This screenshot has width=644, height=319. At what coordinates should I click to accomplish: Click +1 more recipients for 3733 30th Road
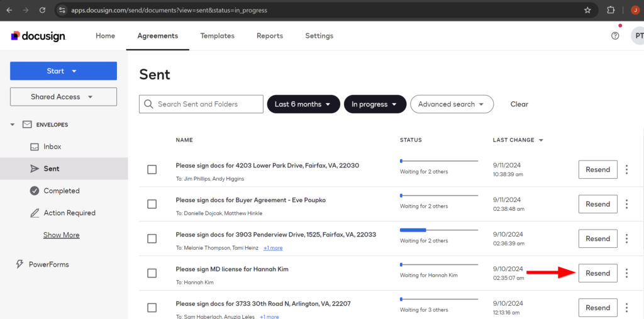click(x=269, y=317)
